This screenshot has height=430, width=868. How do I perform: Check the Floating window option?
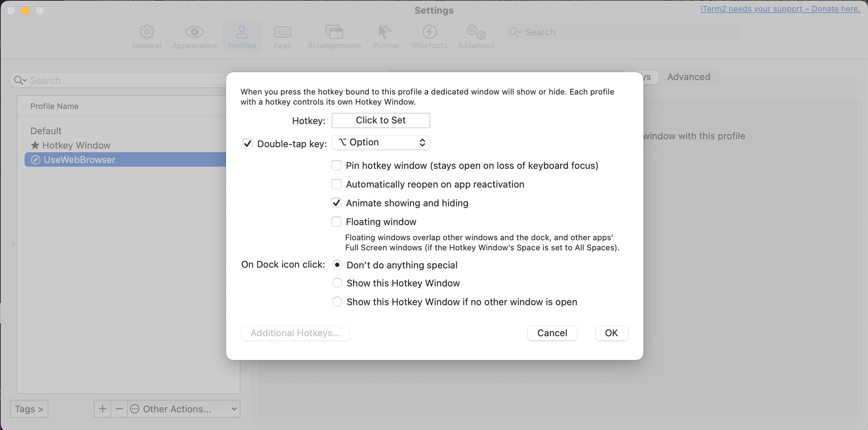tap(337, 221)
